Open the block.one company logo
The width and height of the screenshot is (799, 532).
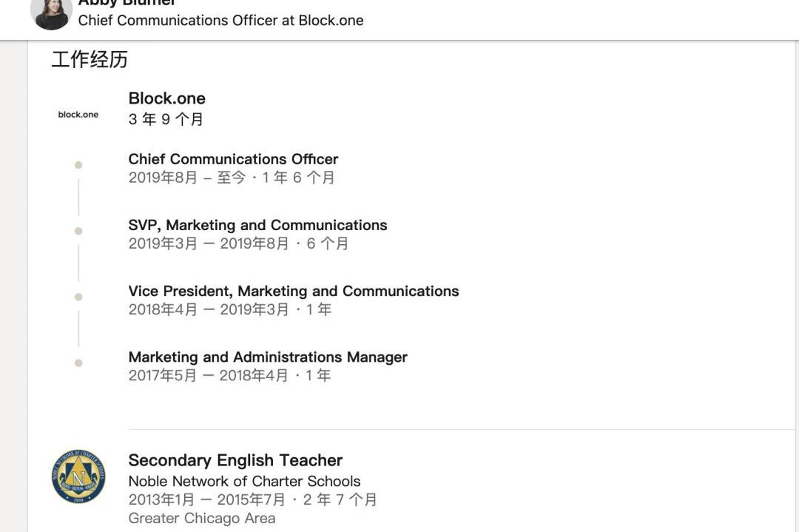(x=78, y=115)
